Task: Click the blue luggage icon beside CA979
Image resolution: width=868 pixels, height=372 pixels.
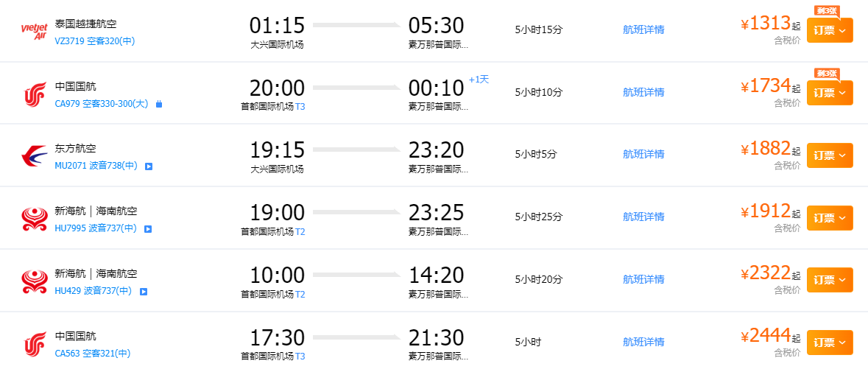Action: [158, 105]
